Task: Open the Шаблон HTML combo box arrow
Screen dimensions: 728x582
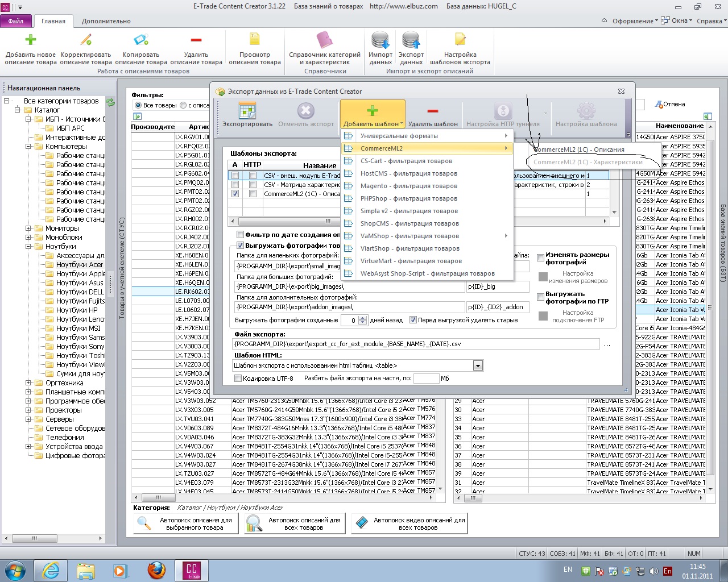Action: click(478, 365)
